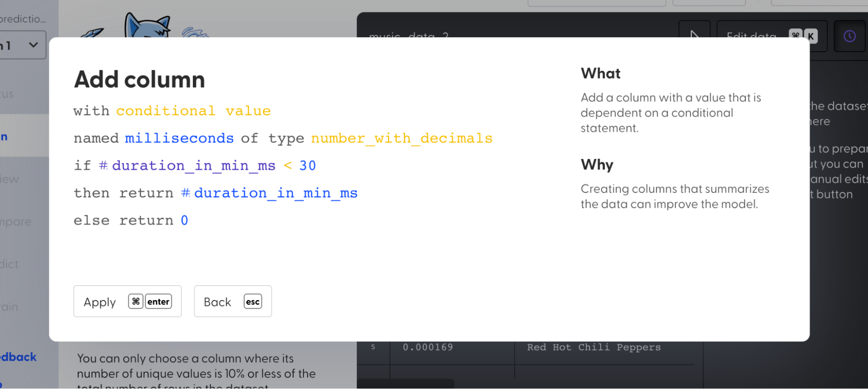Open the history clock icon
Screen dimensions: 868x389
849,36
